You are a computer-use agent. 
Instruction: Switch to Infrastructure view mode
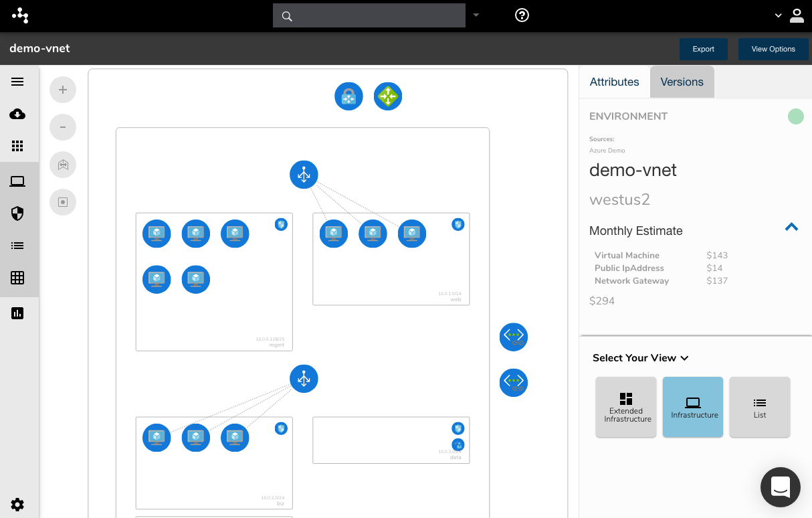point(692,406)
